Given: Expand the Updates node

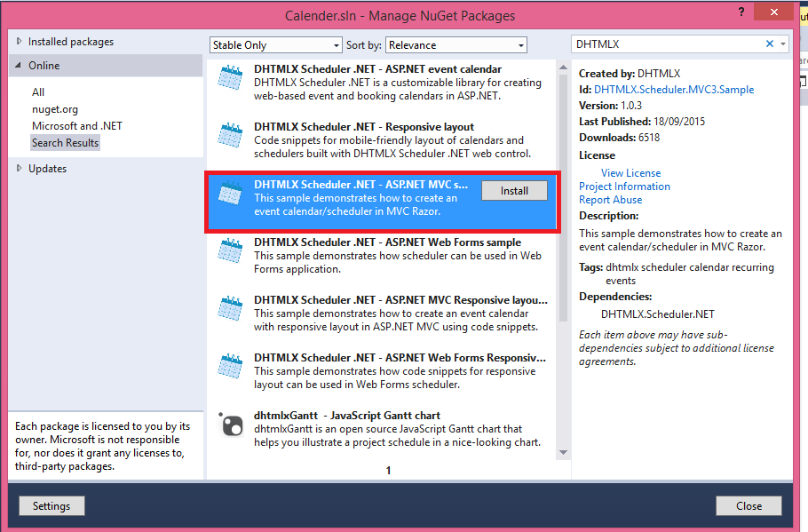Looking at the screenshot, I should pos(19,168).
